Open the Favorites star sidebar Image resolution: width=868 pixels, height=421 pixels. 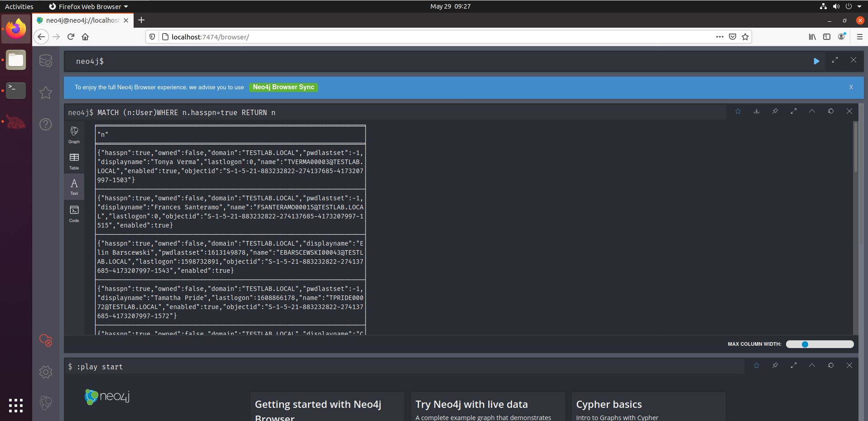[46, 92]
